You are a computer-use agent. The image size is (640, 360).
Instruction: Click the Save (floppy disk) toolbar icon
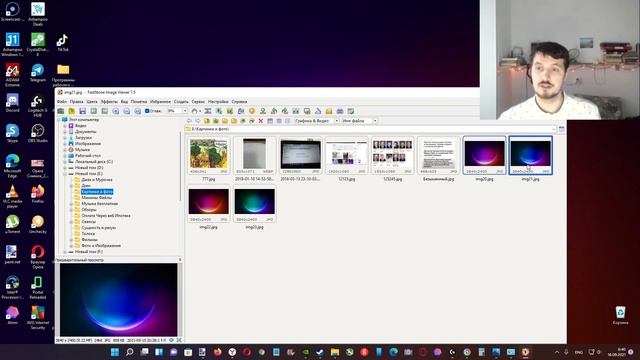82,111
